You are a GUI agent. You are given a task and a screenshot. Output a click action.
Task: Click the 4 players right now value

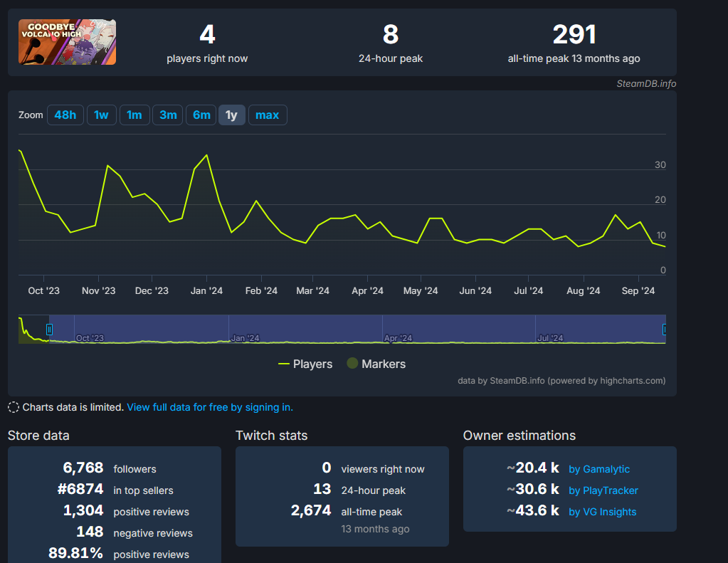(207, 34)
